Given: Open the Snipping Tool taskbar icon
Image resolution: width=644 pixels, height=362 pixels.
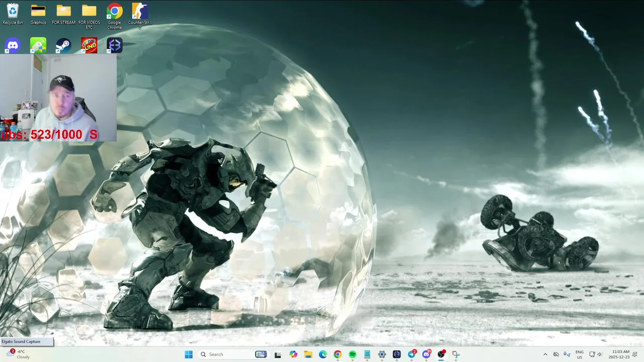Looking at the screenshot, I should click(x=456, y=354).
